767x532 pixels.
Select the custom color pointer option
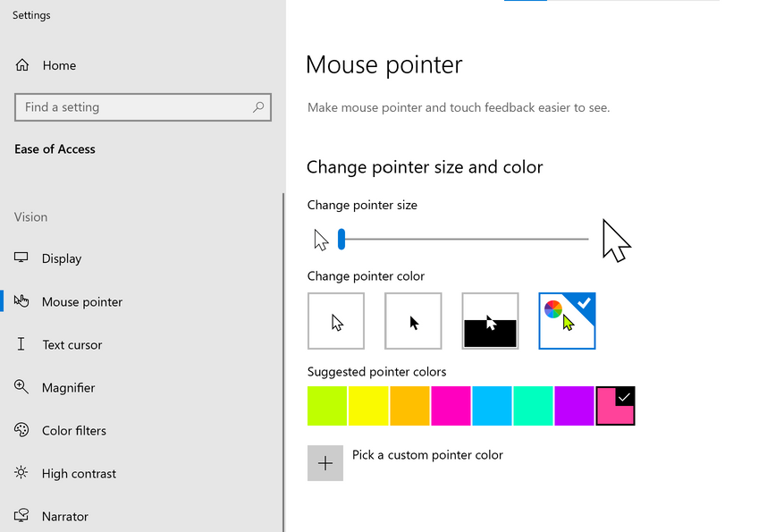click(567, 321)
